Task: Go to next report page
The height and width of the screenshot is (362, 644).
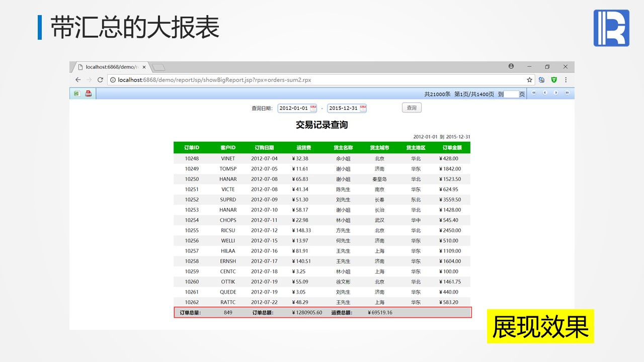Action: [x=556, y=93]
